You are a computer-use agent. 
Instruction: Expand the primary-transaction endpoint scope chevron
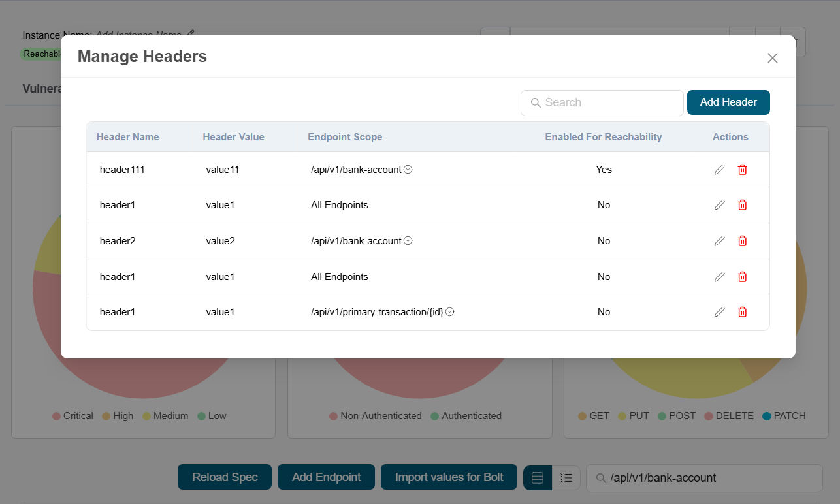450,312
